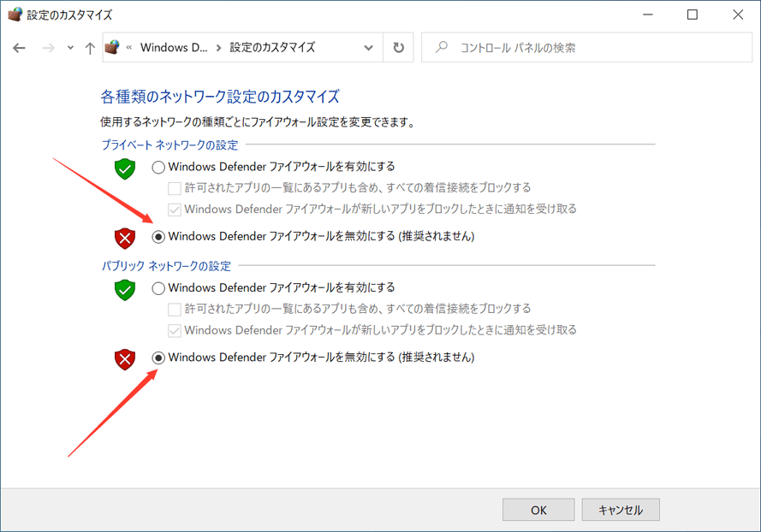Refresh the page with the reload icon
Viewport: 761px width, 532px height.
pyautogui.click(x=398, y=48)
